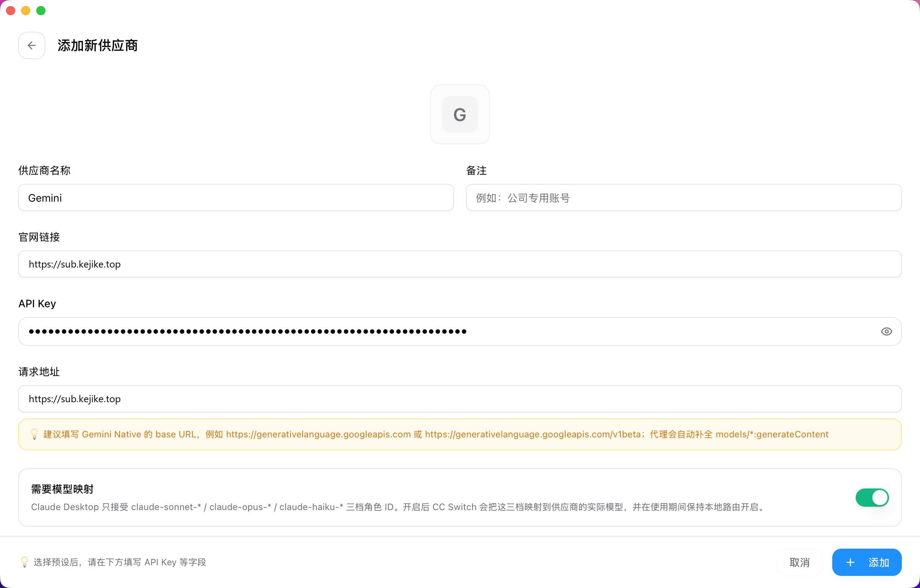The image size is (920, 588).
Task: Click into the 备注 input field
Action: [684, 198]
